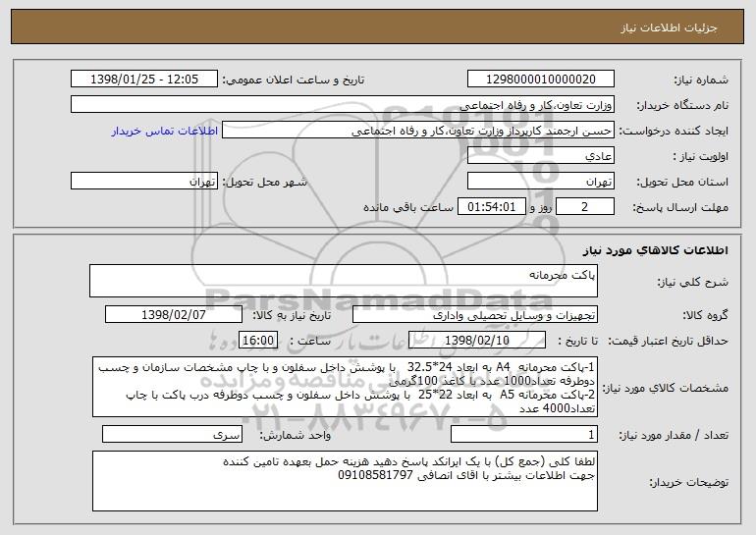Click the label مشخصات کالای مورد نیاز
Image resolution: width=756 pixels, height=535 pixels.
click(x=666, y=388)
